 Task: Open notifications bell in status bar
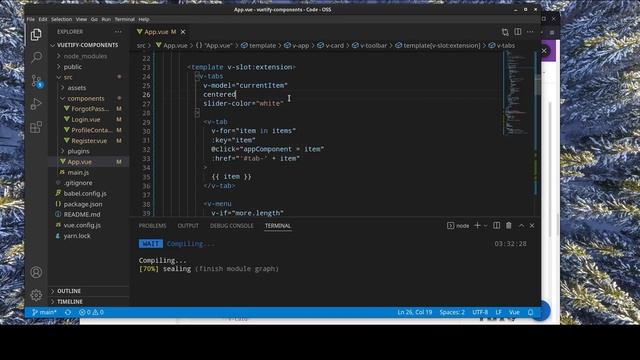pyautogui.click(x=531, y=312)
